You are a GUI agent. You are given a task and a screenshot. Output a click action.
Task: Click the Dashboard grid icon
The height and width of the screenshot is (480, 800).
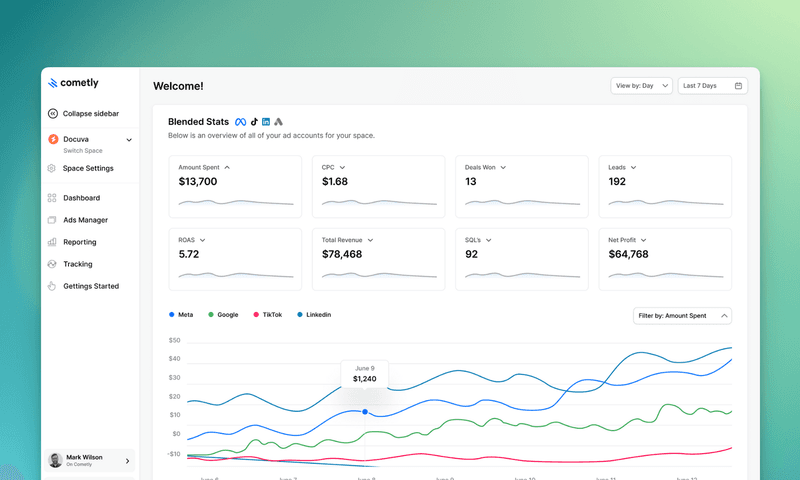52,198
